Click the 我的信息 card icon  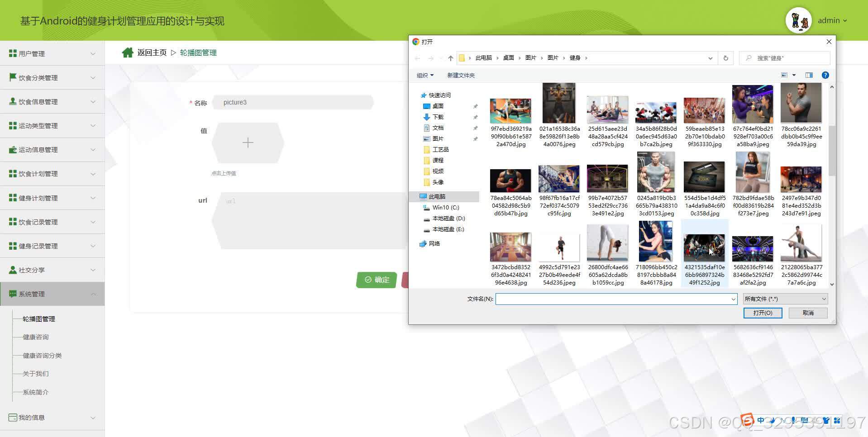[13, 417]
